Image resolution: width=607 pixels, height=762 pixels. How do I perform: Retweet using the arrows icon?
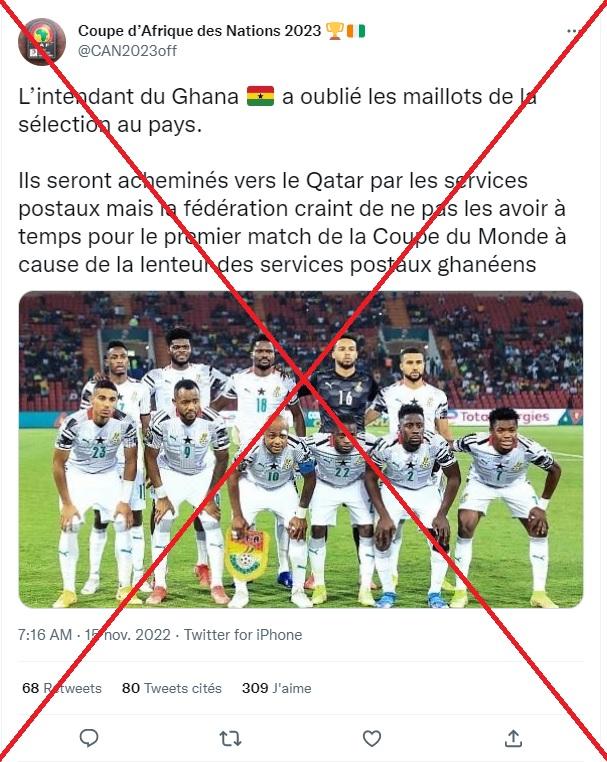tap(230, 739)
